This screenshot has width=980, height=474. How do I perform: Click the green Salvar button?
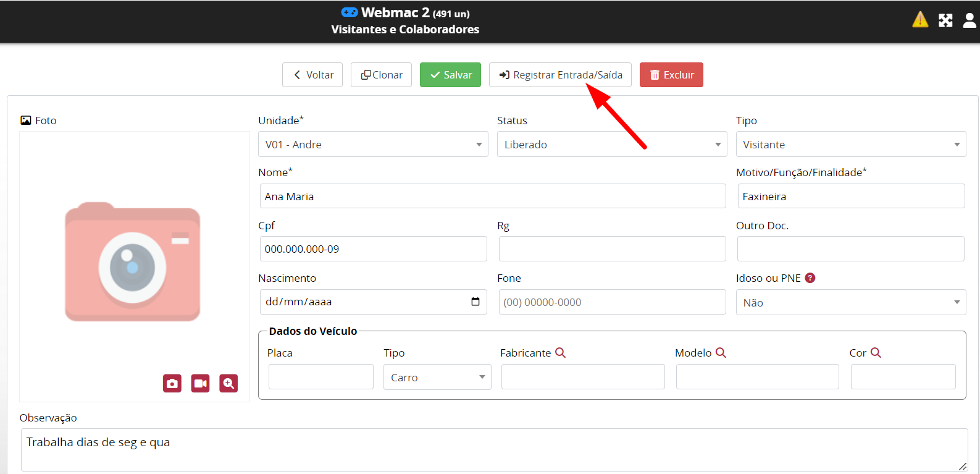pos(450,75)
